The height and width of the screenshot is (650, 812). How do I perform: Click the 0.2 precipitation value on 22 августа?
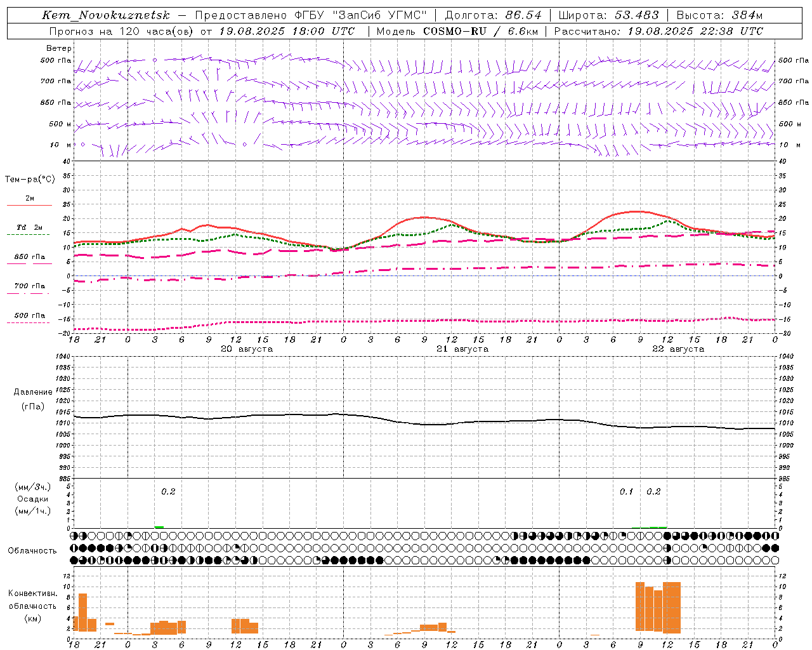tap(653, 491)
